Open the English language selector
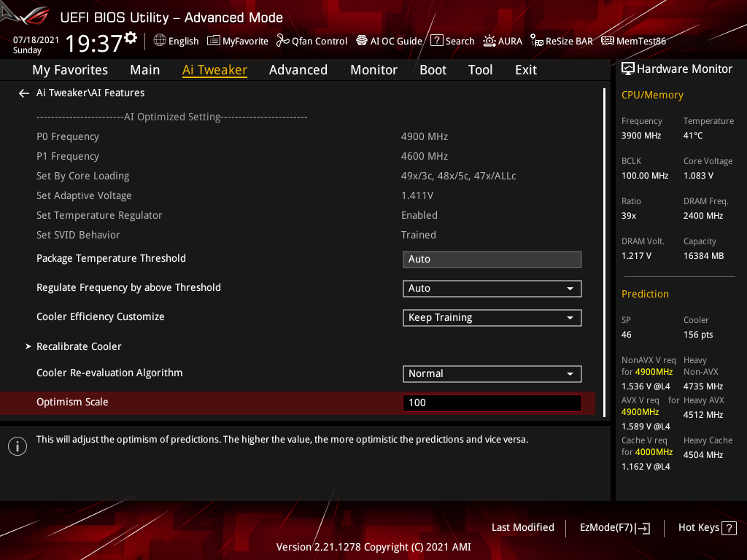 pos(176,41)
